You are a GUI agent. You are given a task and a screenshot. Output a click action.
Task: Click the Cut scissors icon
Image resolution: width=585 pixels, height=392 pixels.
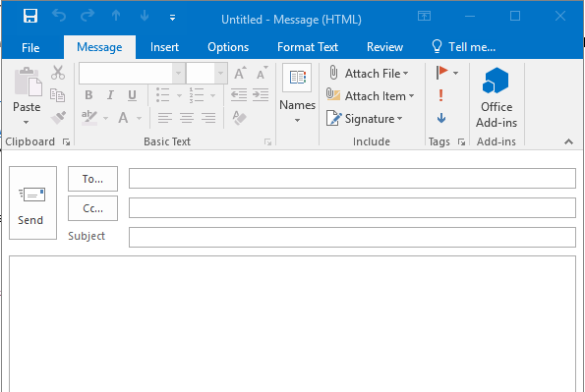click(58, 73)
